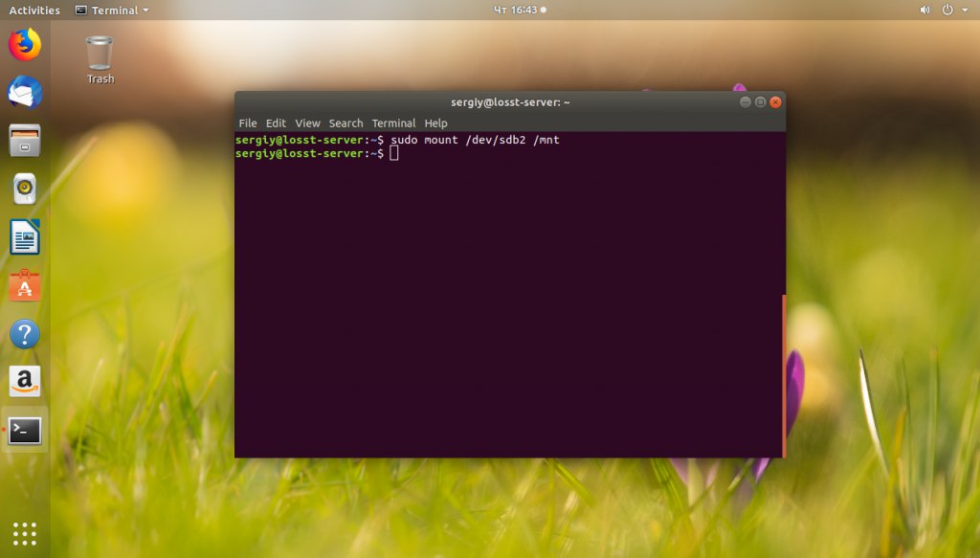Open the power icon in top bar
The height and width of the screenshot is (558, 980).
pyautogui.click(x=947, y=10)
